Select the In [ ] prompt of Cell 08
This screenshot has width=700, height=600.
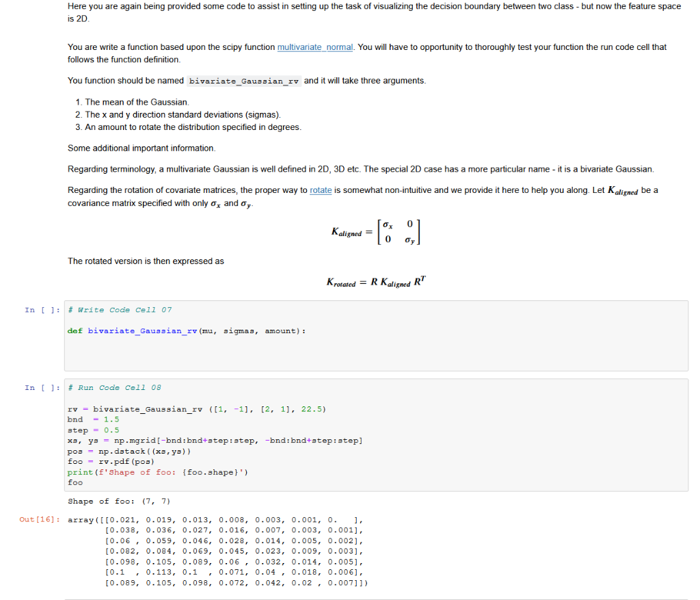tap(42, 387)
